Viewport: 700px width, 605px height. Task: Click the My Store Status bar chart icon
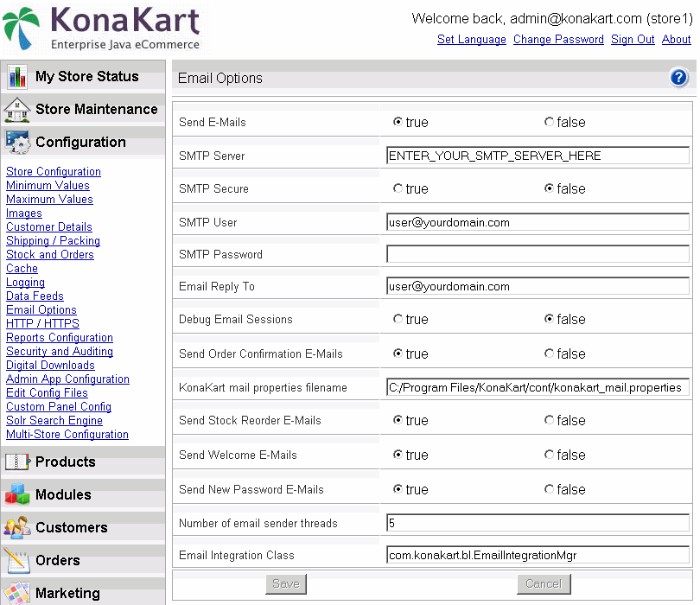pyautogui.click(x=17, y=77)
